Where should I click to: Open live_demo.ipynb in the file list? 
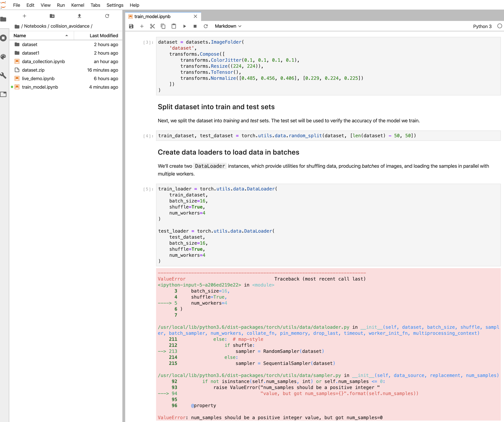pos(38,78)
